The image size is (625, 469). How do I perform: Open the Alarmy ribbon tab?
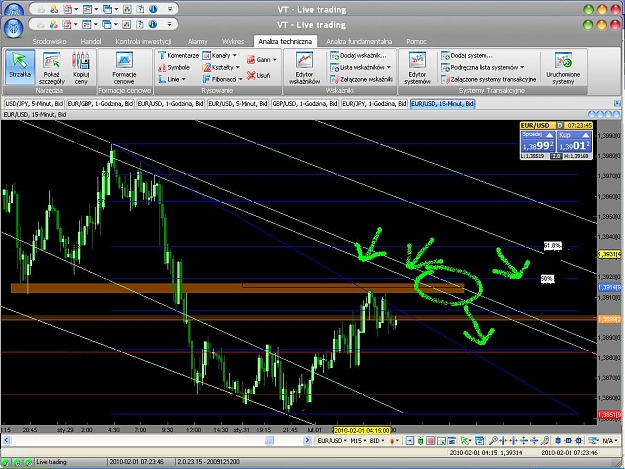coord(197,41)
